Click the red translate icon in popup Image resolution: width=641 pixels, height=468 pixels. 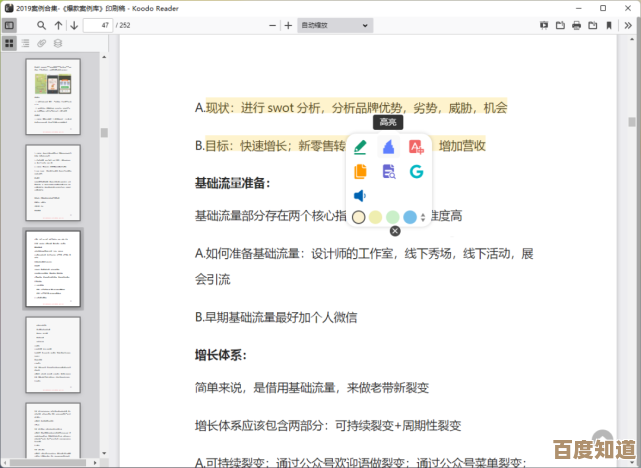416,147
